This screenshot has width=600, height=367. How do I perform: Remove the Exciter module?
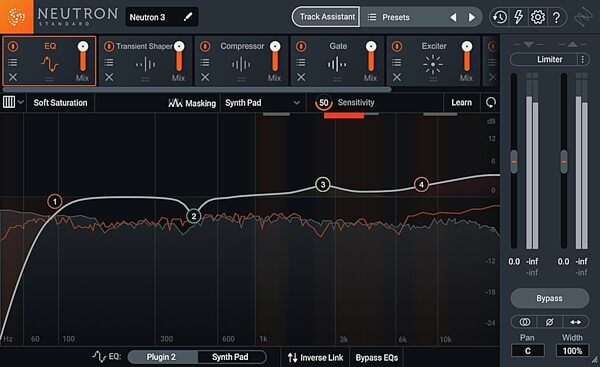pos(397,78)
